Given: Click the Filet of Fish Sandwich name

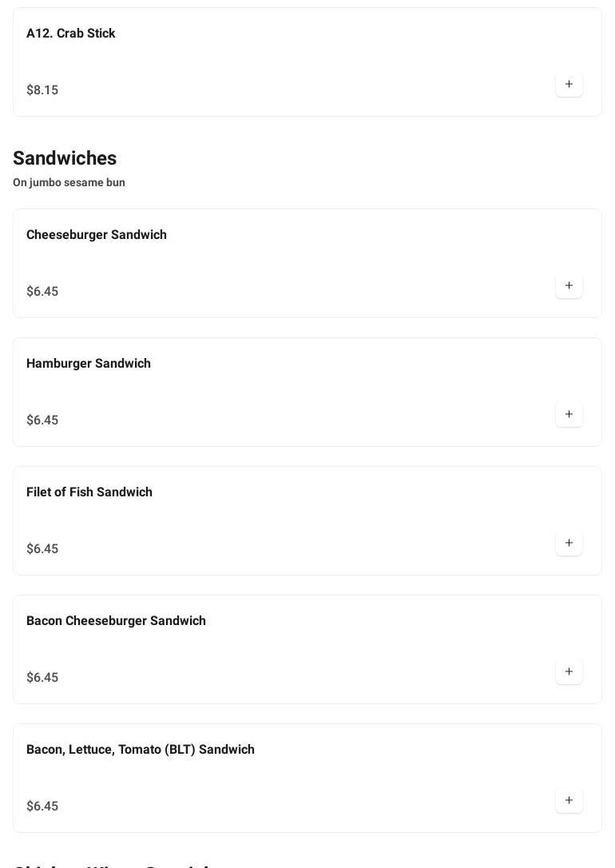Looking at the screenshot, I should [x=89, y=492].
